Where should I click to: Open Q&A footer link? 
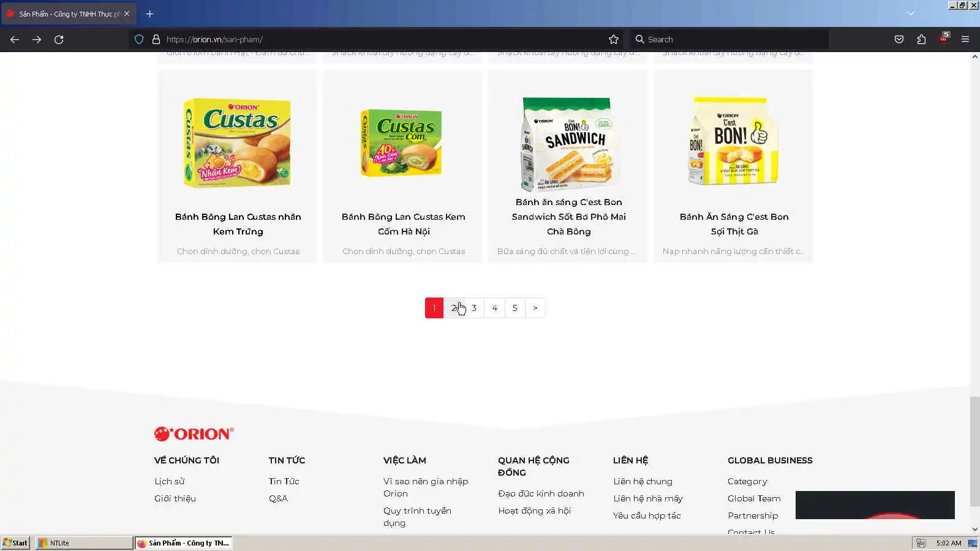click(278, 498)
